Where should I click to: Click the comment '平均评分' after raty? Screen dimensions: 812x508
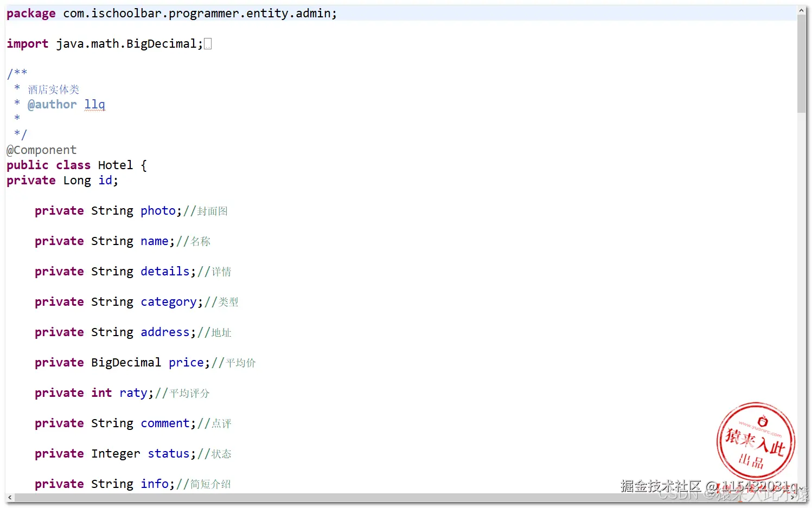[189, 393]
